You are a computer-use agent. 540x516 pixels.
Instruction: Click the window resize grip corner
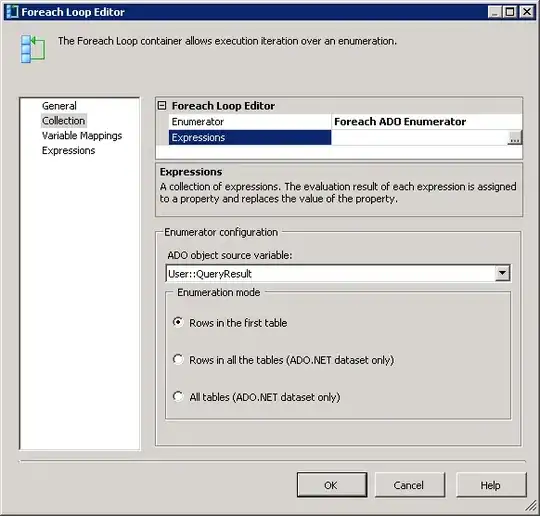tap(531, 506)
